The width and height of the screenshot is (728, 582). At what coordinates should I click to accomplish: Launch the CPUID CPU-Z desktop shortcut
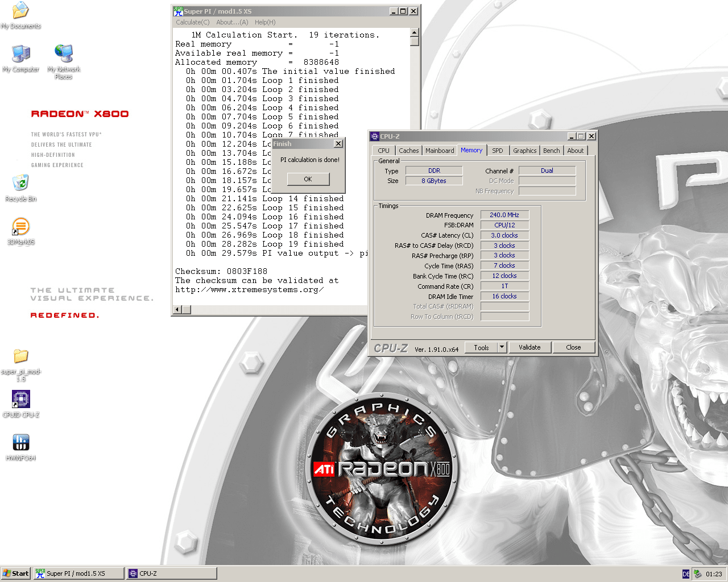pyautogui.click(x=20, y=404)
